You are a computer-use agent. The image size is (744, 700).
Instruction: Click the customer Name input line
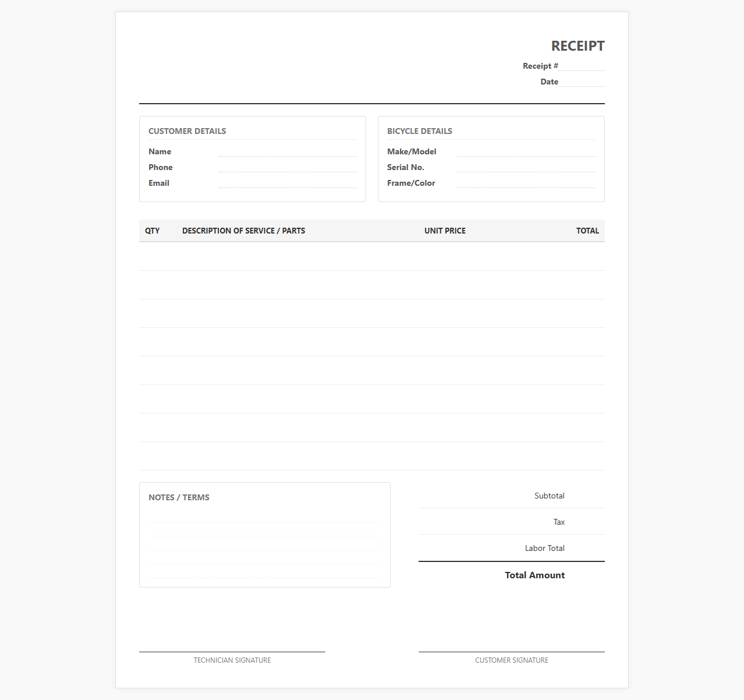[288, 151]
